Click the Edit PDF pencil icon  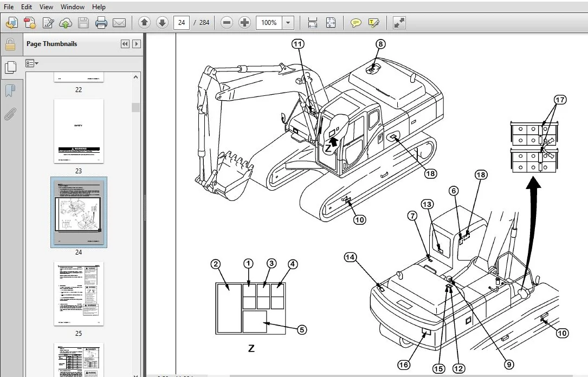pos(48,23)
